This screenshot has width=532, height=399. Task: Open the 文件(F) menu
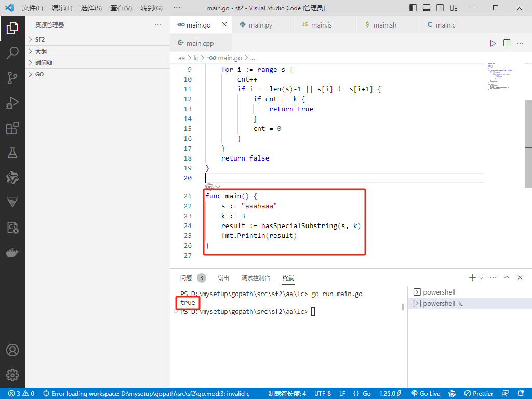tap(33, 8)
